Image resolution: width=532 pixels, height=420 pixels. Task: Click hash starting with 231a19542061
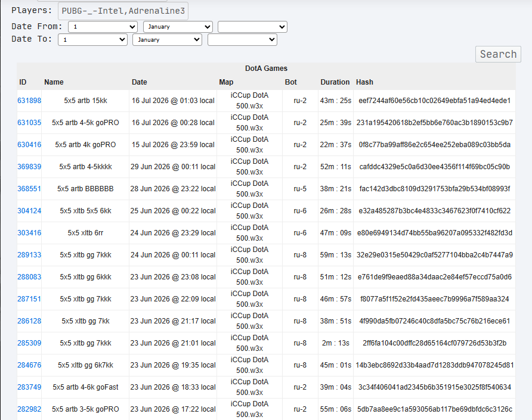click(x=435, y=123)
